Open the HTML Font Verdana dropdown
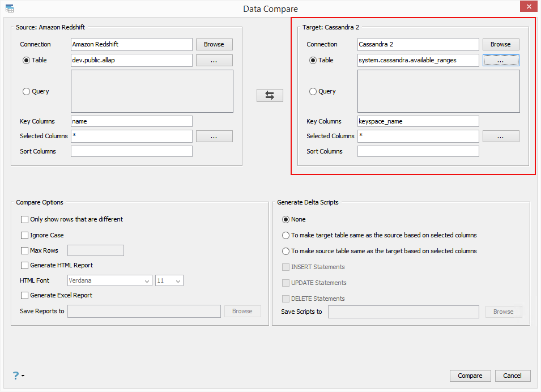 click(110, 280)
